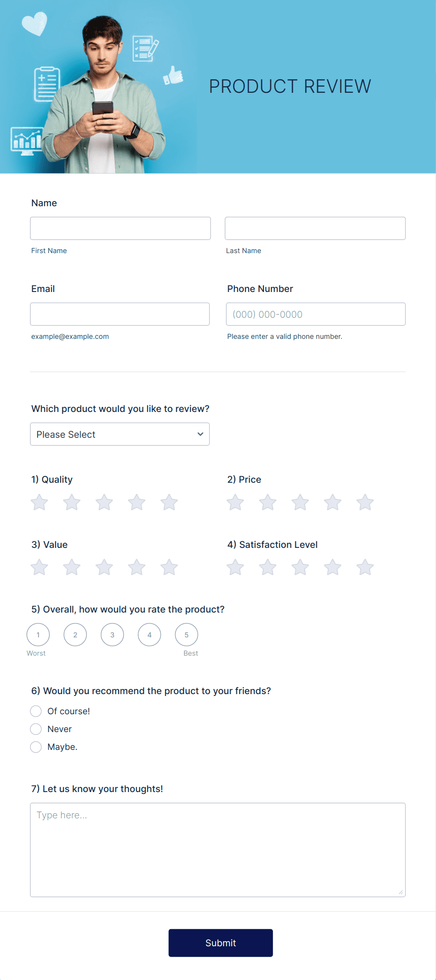Choose the 'Never' recommendation option

coord(36,729)
